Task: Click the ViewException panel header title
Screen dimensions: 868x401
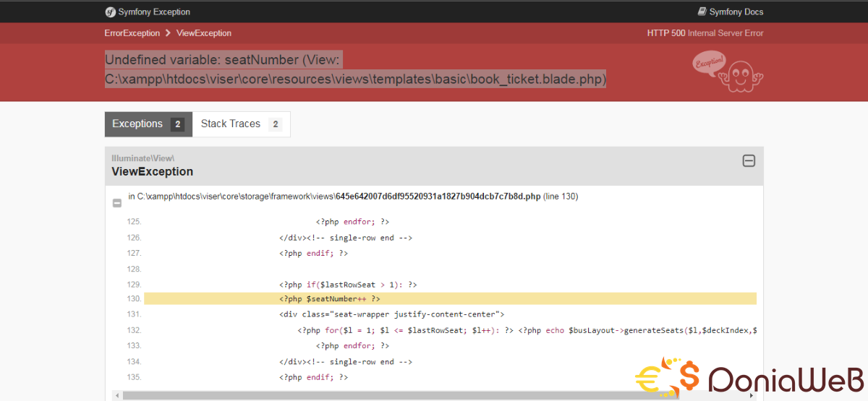Action: (x=152, y=172)
